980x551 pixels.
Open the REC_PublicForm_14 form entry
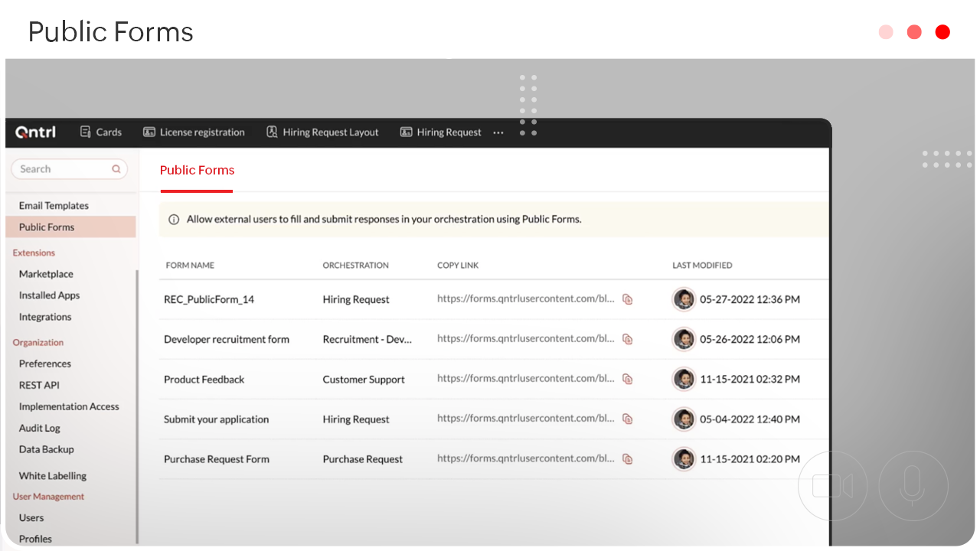(209, 299)
